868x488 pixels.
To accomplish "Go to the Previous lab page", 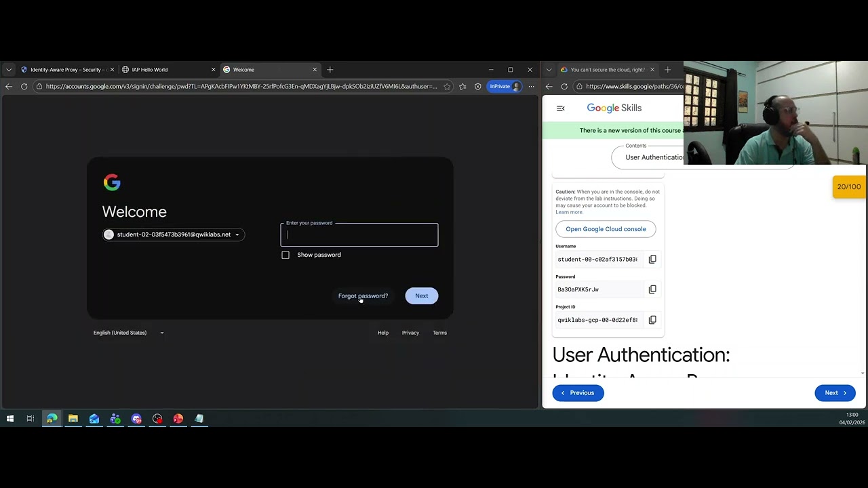I will (578, 393).
